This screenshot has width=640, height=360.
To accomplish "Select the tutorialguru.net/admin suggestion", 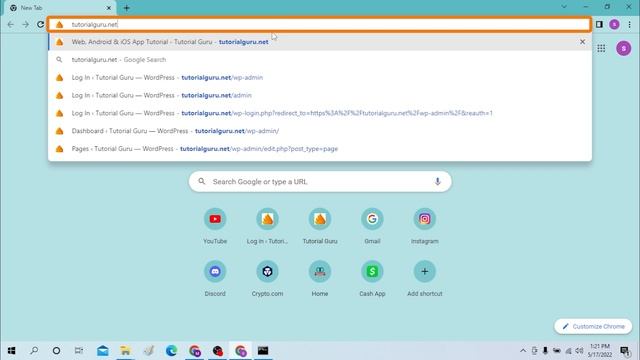I will coord(320,95).
